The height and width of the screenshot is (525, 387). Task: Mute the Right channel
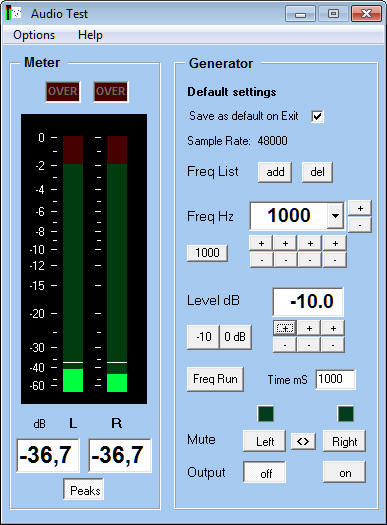coord(344,441)
